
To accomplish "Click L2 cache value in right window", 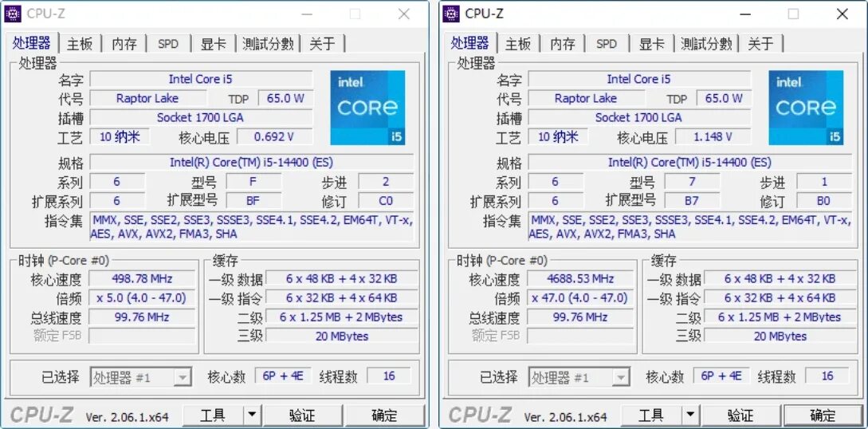I will pyautogui.click(x=780, y=317).
